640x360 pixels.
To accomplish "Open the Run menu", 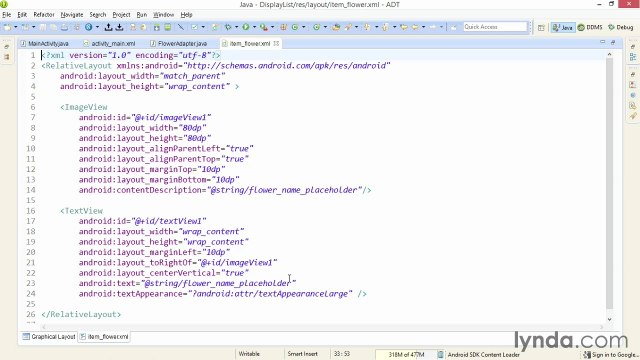I will tap(142, 15).
